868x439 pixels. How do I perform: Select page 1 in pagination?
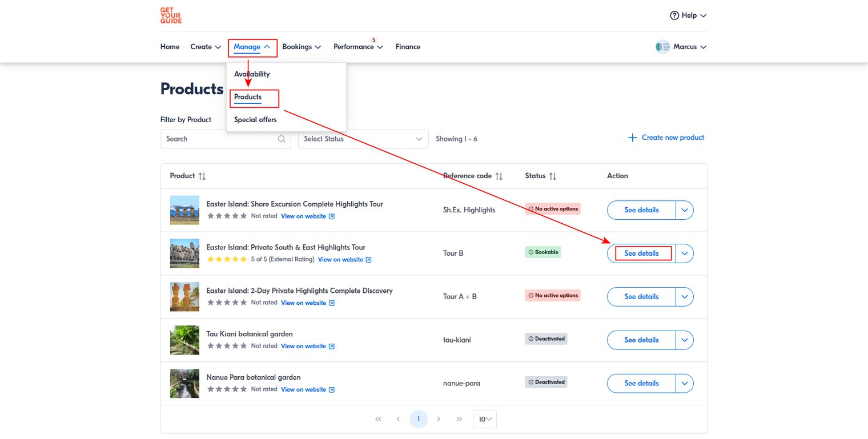click(419, 419)
